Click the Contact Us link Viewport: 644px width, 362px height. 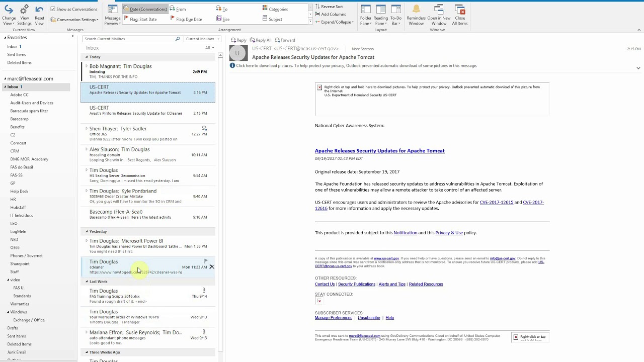point(325,284)
